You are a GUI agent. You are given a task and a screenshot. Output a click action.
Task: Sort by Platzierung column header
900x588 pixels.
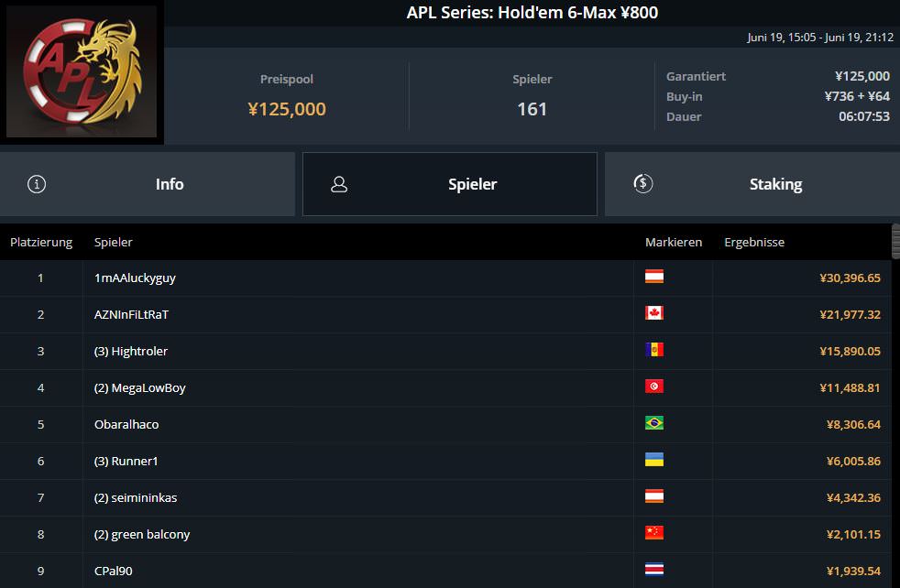tap(41, 243)
